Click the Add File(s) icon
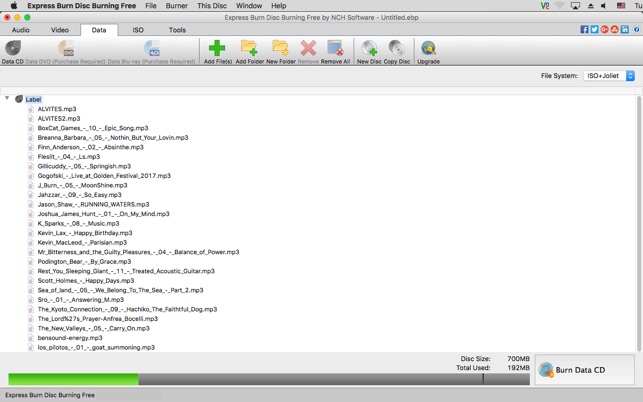Viewport: 643px width, 402px height. [217, 51]
